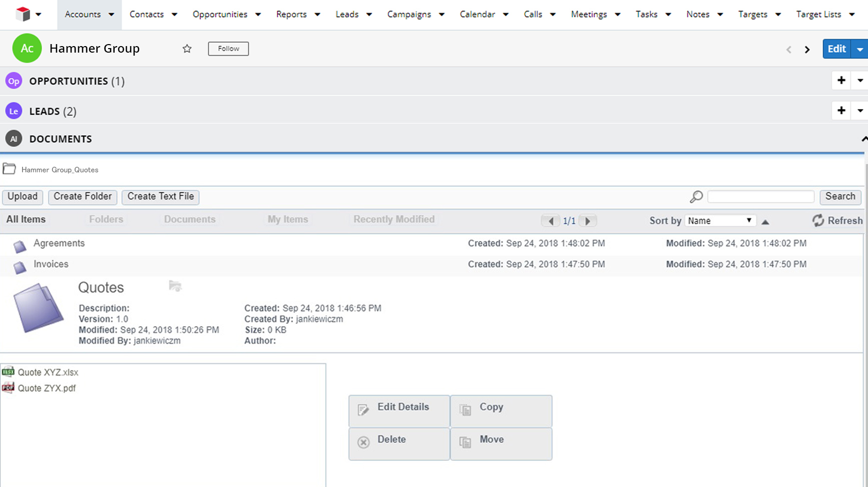This screenshot has height=487, width=868.
Task: Go to next documents page
Action: 588,221
